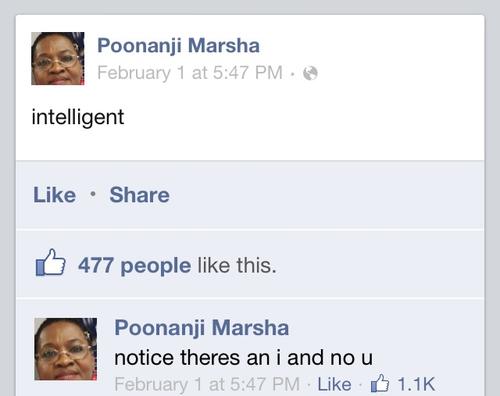Open the commenter's profile picture
The height and width of the screenshot is (396, 500).
click(x=66, y=349)
